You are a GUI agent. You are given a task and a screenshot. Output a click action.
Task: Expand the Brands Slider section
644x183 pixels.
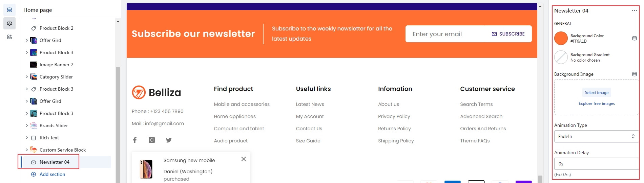[x=27, y=125]
